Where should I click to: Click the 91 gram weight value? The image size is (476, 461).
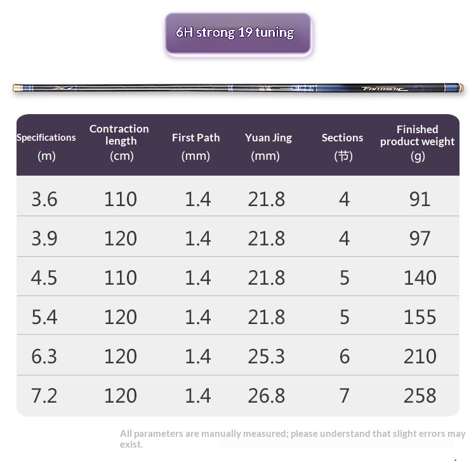click(420, 199)
